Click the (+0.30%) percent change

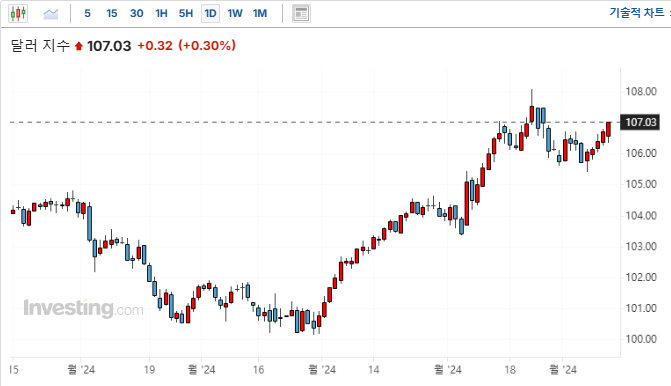207,46
